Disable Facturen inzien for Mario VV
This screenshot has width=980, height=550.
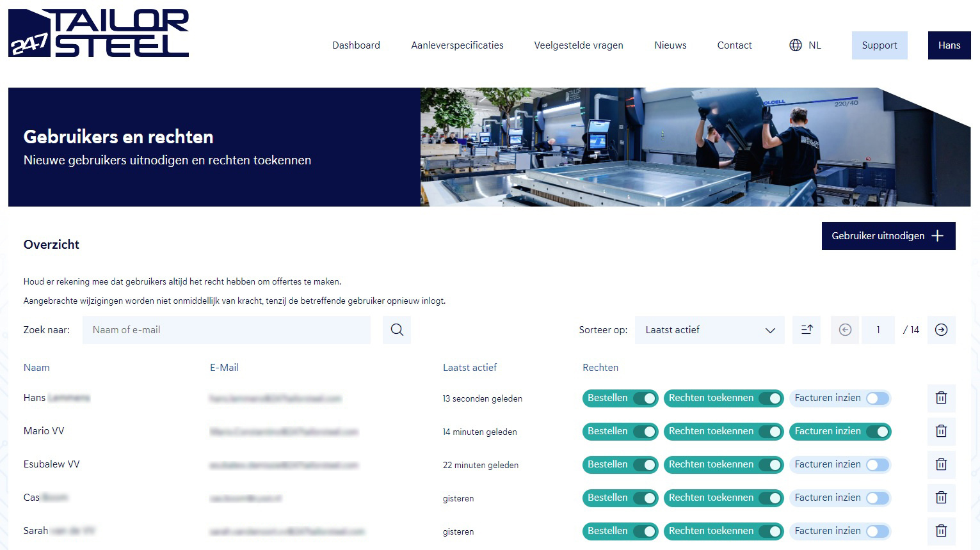[x=877, y=432]
